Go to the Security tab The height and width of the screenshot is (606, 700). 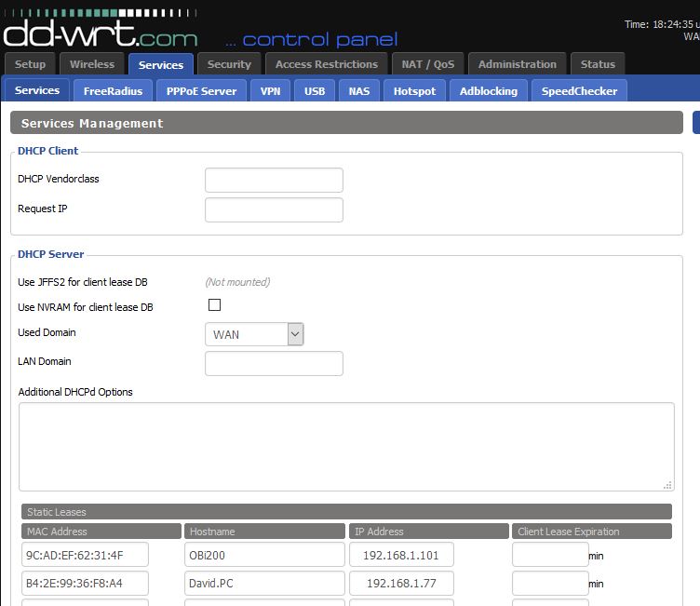229,64
